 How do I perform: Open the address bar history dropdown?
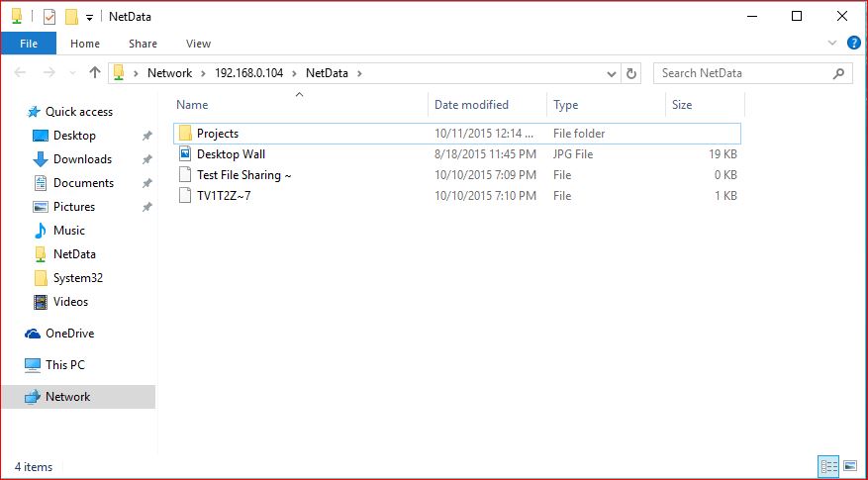[x=611, y=73]
